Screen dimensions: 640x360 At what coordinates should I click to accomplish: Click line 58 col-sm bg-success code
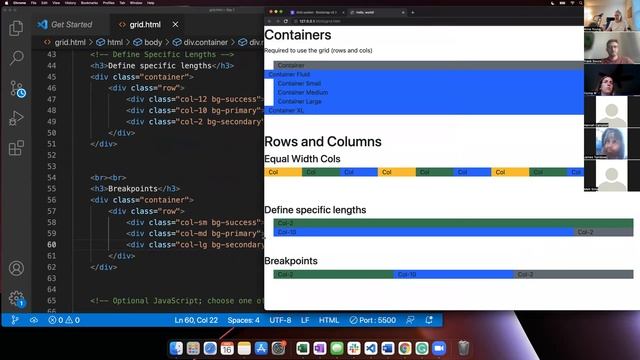pos(195,222)
